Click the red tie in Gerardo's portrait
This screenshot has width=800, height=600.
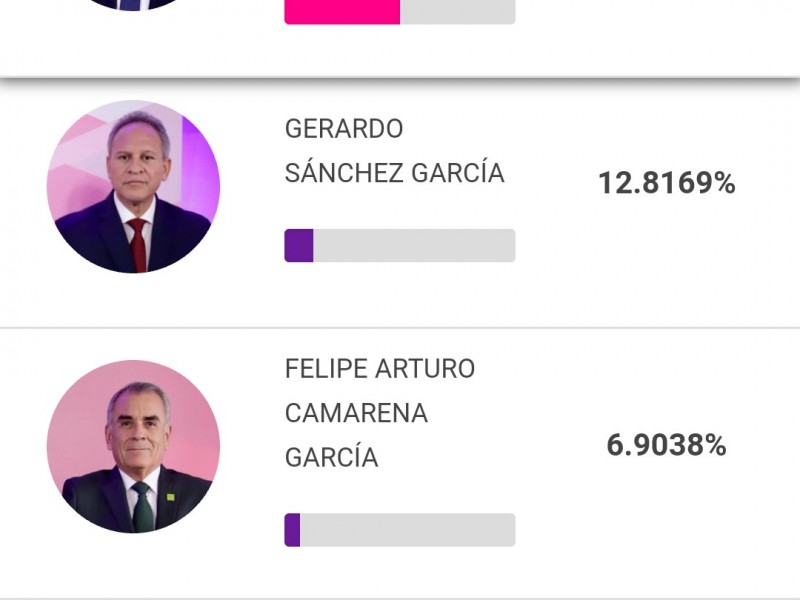tap(138, 245)
